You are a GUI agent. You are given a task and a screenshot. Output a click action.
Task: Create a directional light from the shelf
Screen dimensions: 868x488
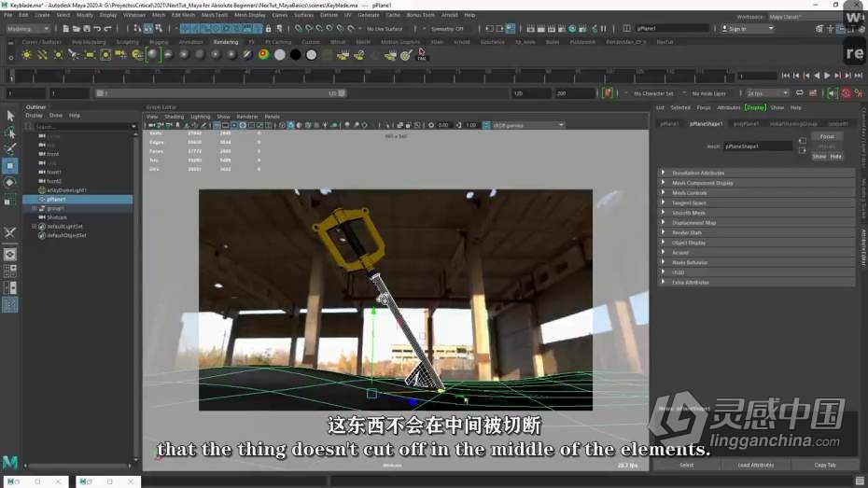[42, 55]
